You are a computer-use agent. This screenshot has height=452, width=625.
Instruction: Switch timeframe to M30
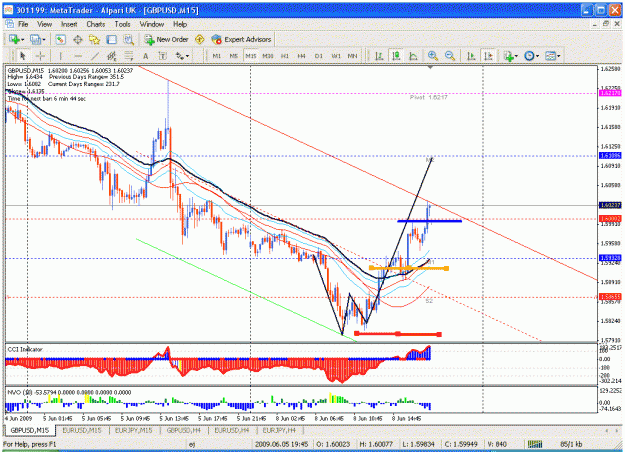(268, 56)
